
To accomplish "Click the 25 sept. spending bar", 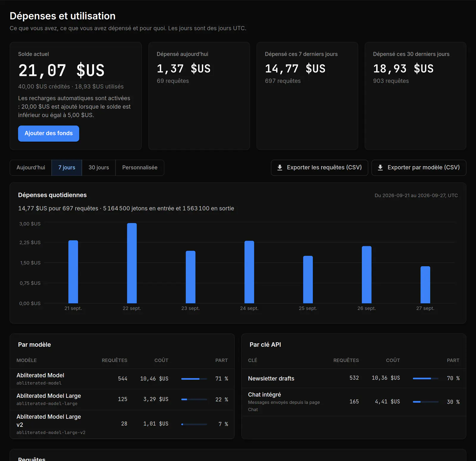I will click(x=308, y=279).
